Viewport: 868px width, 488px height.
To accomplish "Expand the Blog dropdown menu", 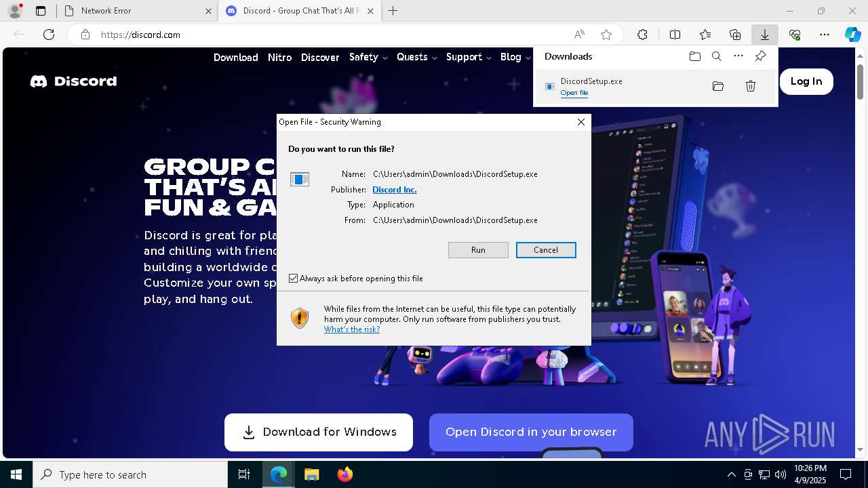I will pyautogui.click(x=515, y=57).
